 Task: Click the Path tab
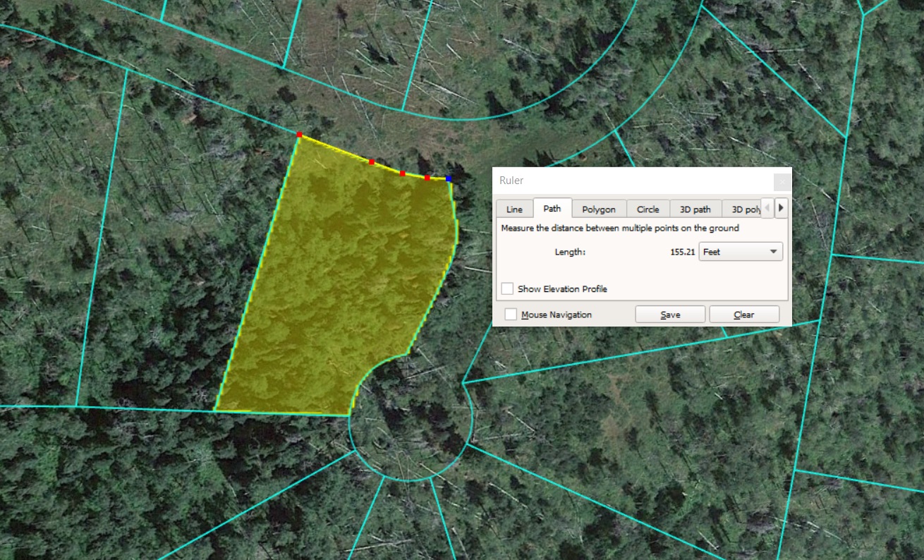(x=552, y=208)
